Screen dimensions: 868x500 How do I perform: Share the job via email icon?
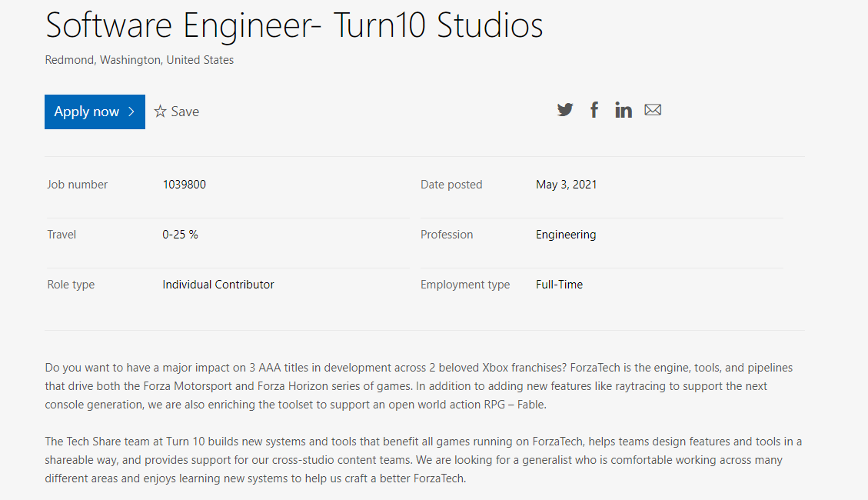(653, 110)
